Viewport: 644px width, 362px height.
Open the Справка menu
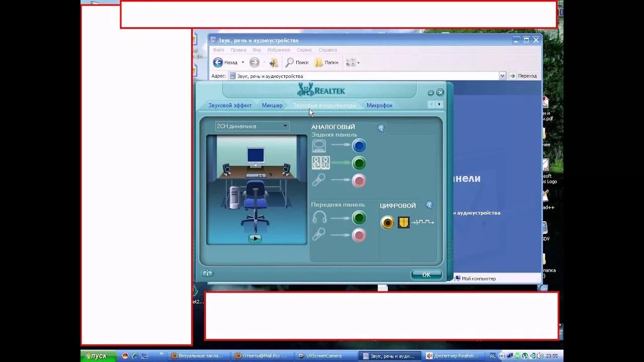pos(328,50)
